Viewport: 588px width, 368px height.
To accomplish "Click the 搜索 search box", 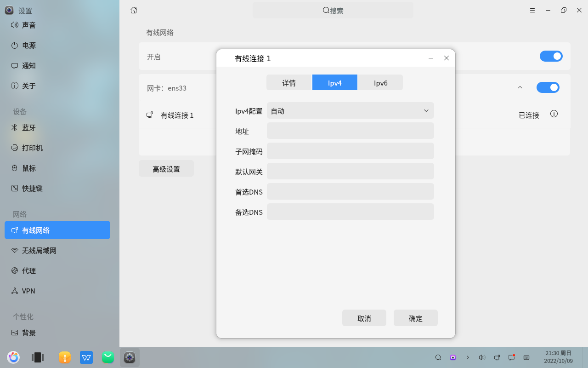I will pyautogui.click(x=333, y=10).
